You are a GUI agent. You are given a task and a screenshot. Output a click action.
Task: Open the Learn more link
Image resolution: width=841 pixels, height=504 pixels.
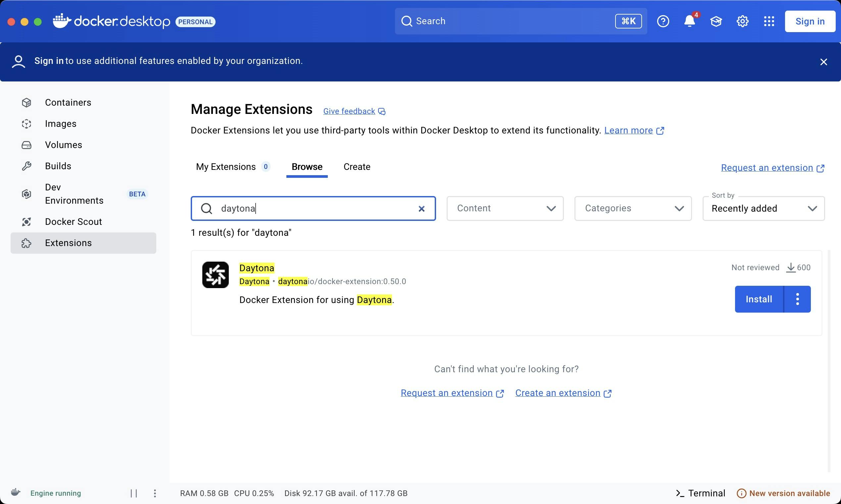point(628,130)
